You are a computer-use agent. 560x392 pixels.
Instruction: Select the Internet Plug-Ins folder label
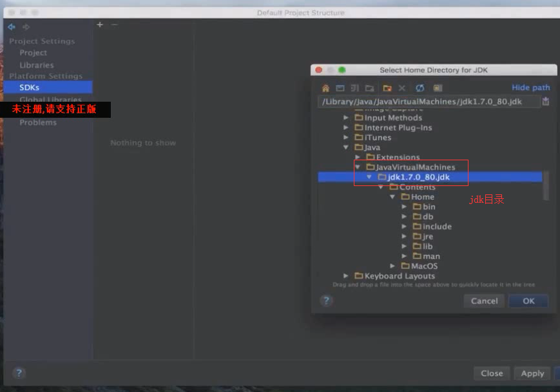point(398,127)
